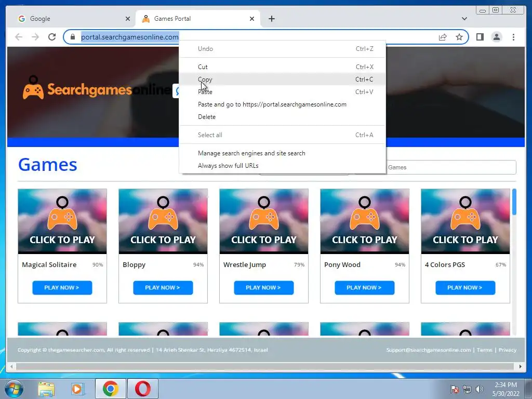Open the volume speaker tray icon
532x399 pixels.
coord(480,390)
